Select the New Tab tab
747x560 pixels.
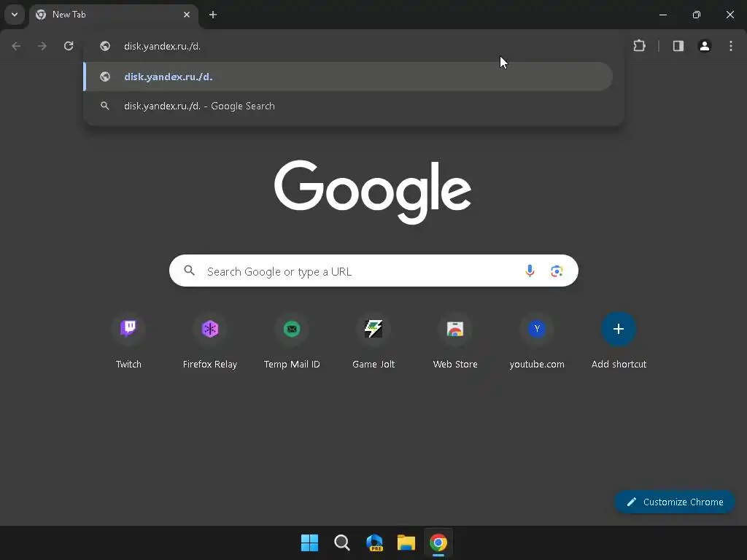coord(113,15)
